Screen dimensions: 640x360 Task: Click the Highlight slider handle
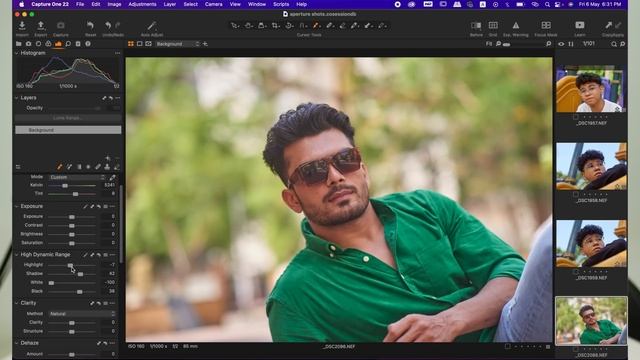(70, 265)
